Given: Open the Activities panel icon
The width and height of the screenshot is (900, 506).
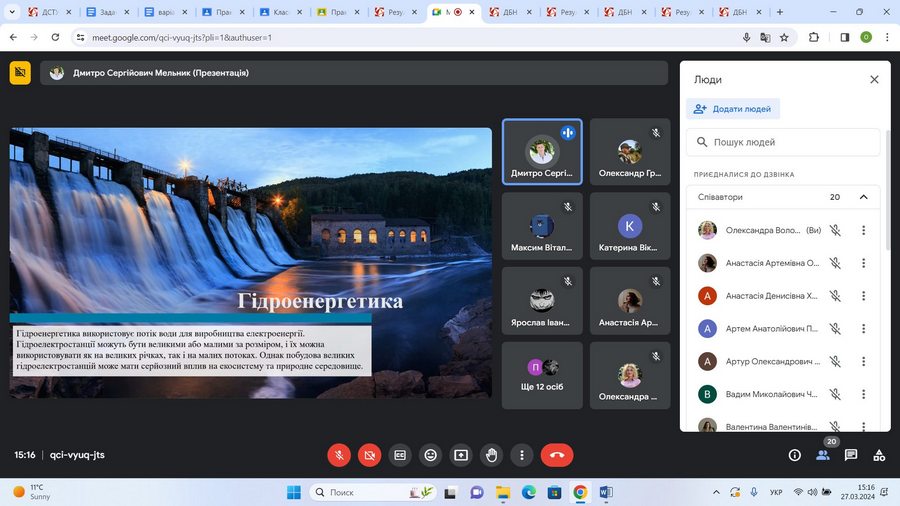Looking at the screenshot, I should 879,455.
